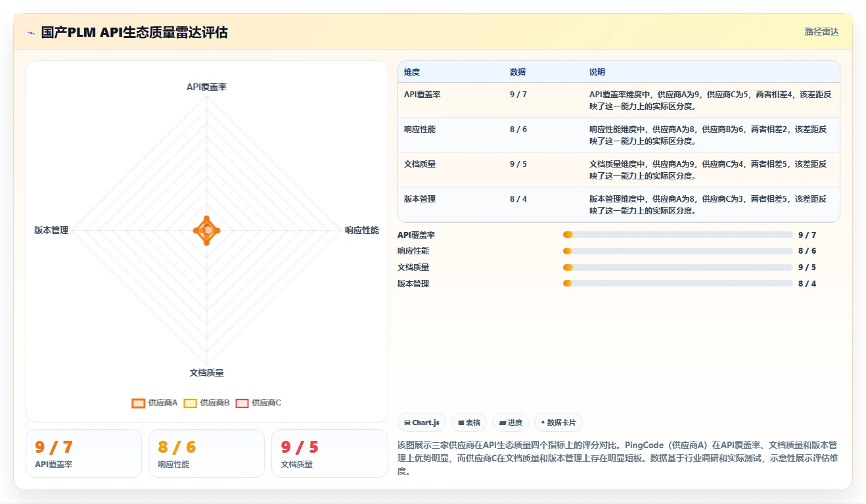The height and width of the screenshot is (504, 866).
Task: Toggle 供应商B legend swatch
Action: (190, 403)
